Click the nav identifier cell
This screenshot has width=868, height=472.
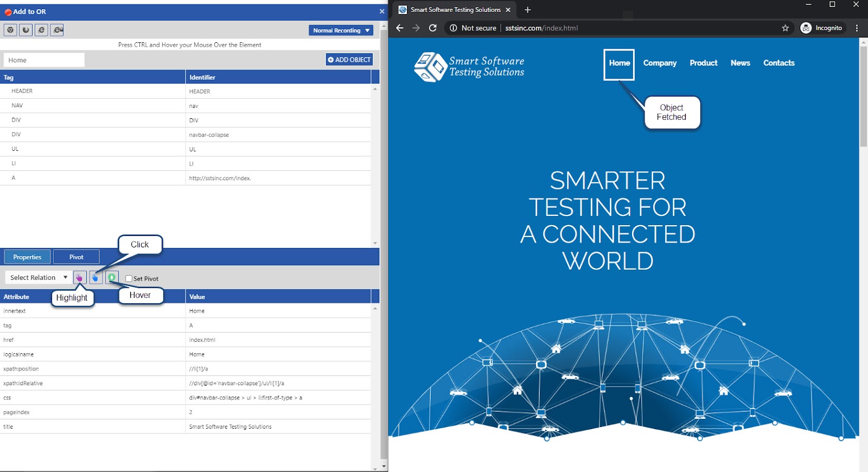pyautogui.click(x=278, y=106)
